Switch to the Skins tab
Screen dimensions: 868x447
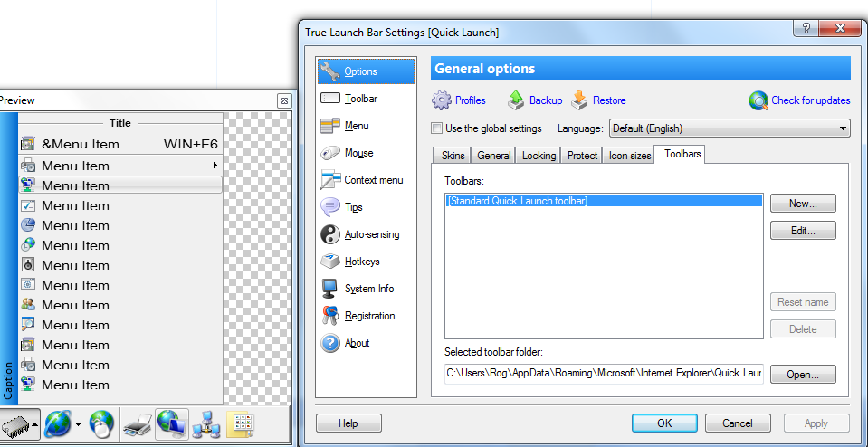click(453, 156)
